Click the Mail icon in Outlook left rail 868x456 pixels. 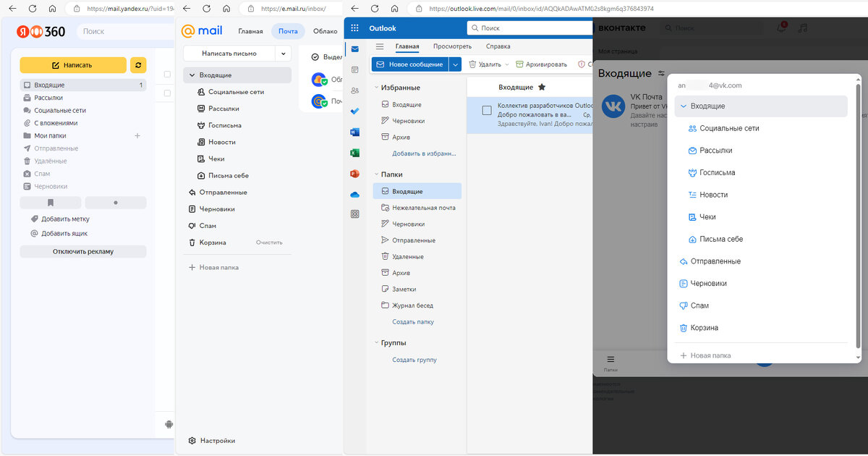click(x=354, y=49)
